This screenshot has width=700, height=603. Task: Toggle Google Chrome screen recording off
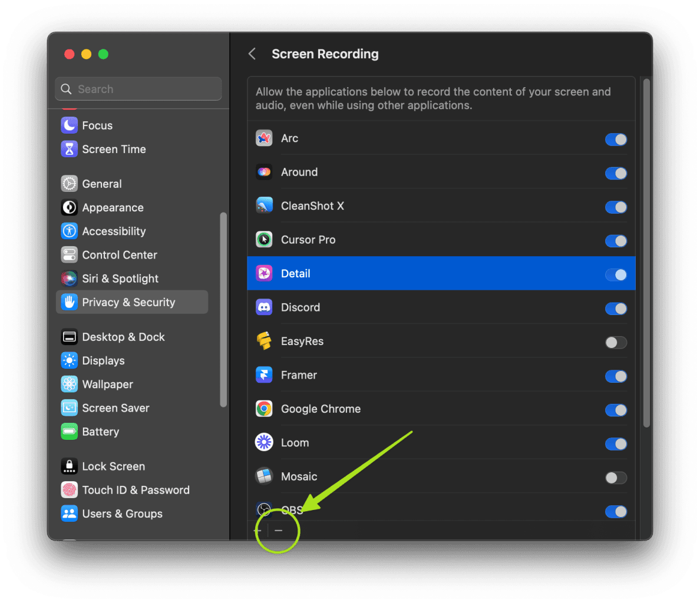[616, 410]
